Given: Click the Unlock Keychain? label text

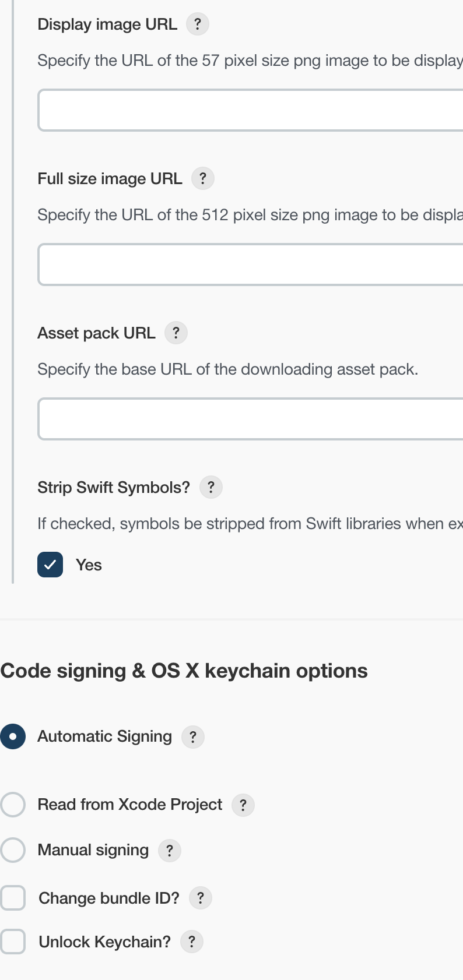Looking at the screenshot, I should click(104, 942).
